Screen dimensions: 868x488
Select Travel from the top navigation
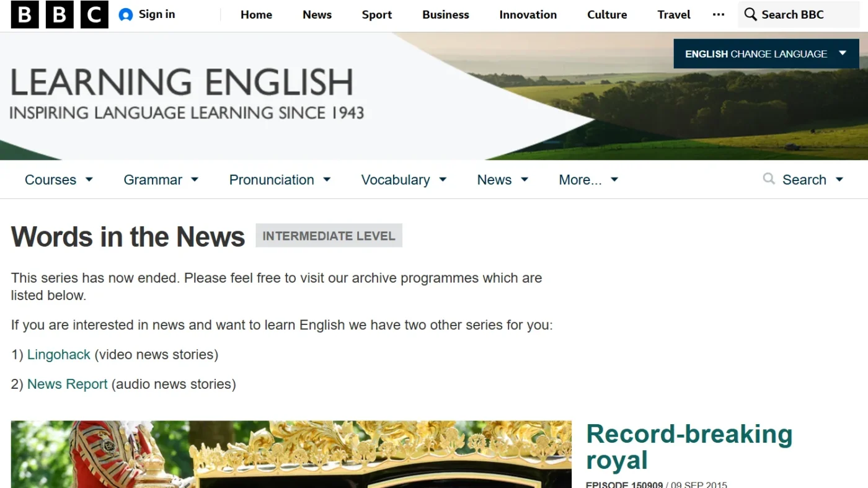coord(673,14)
